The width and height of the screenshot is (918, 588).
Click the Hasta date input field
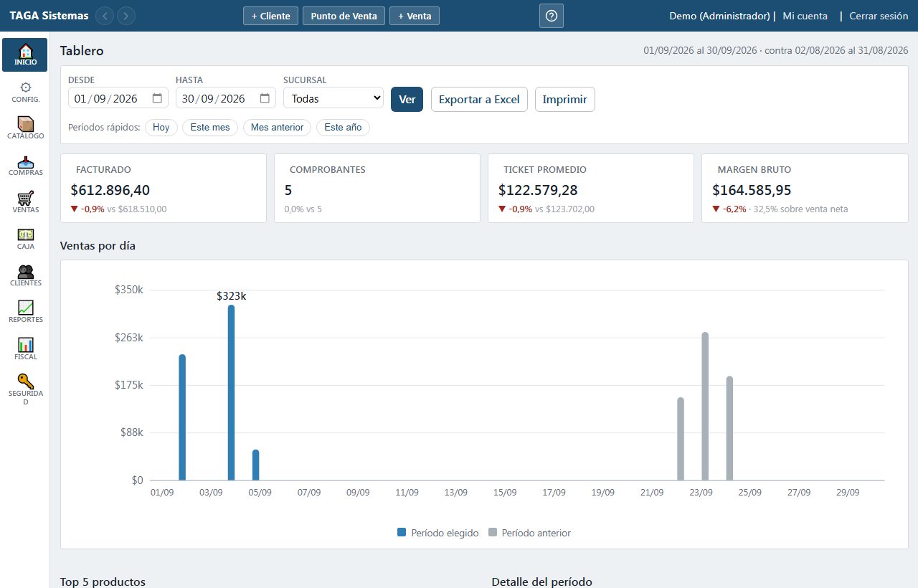226,98
